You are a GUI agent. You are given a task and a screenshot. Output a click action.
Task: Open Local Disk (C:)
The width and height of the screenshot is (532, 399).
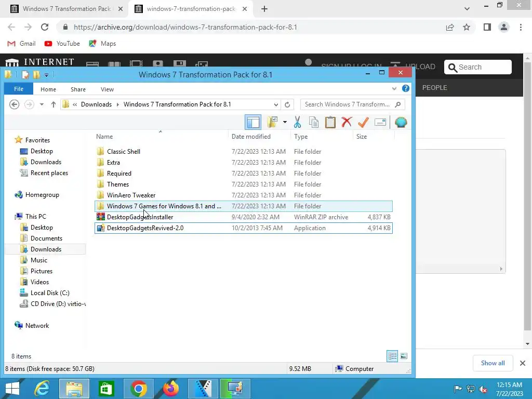coord(50,292)
